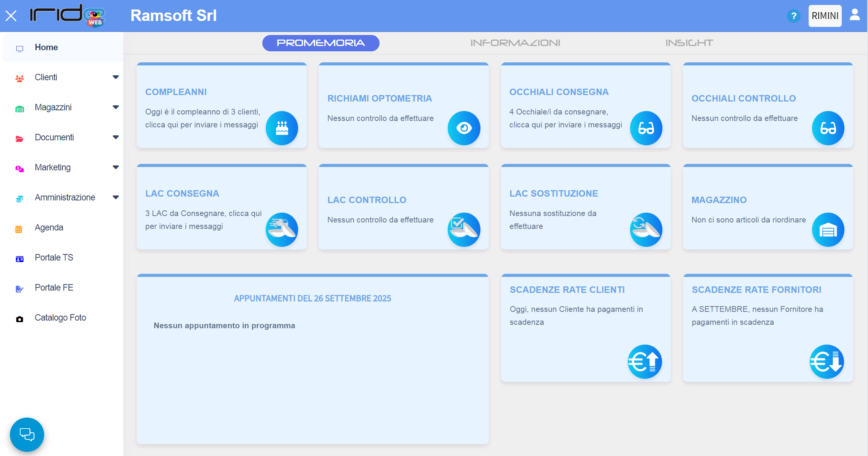868x456 pixels.
Task: Open the user profile icon
Action: 855,15
